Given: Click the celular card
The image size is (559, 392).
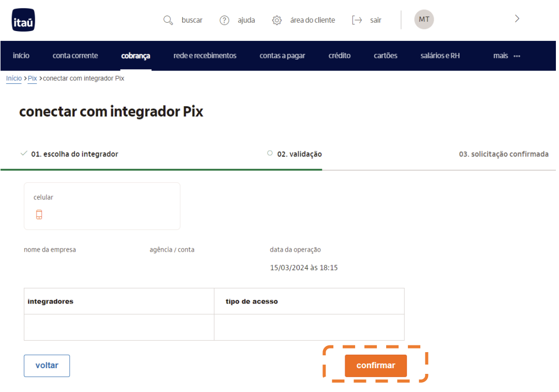Looking at the screenshot, I should (x=102, y=206).
